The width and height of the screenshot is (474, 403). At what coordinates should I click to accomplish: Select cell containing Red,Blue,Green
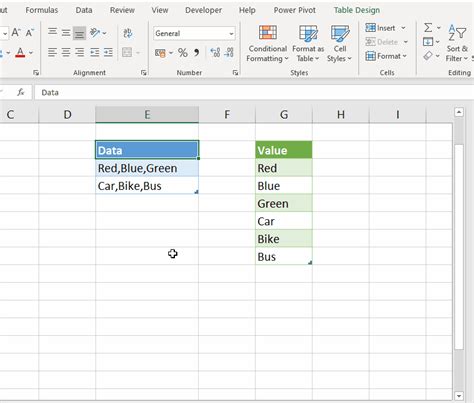[147, 168]
